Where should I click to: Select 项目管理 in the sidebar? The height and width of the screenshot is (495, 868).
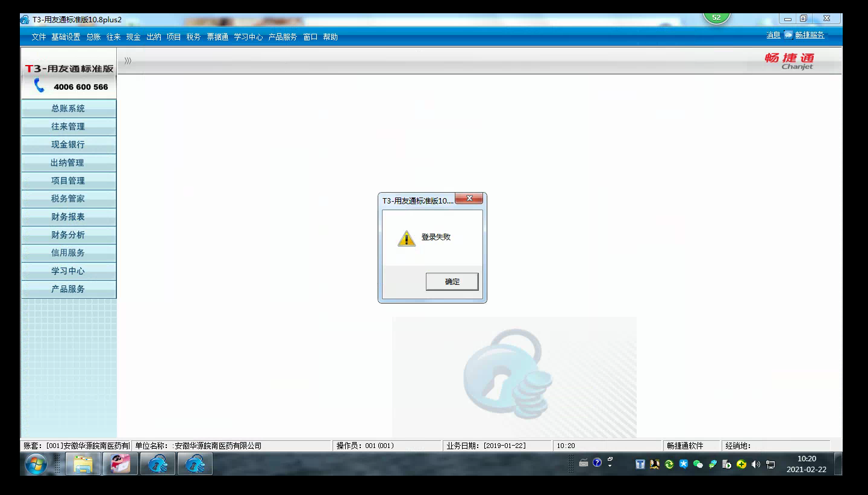68,181
